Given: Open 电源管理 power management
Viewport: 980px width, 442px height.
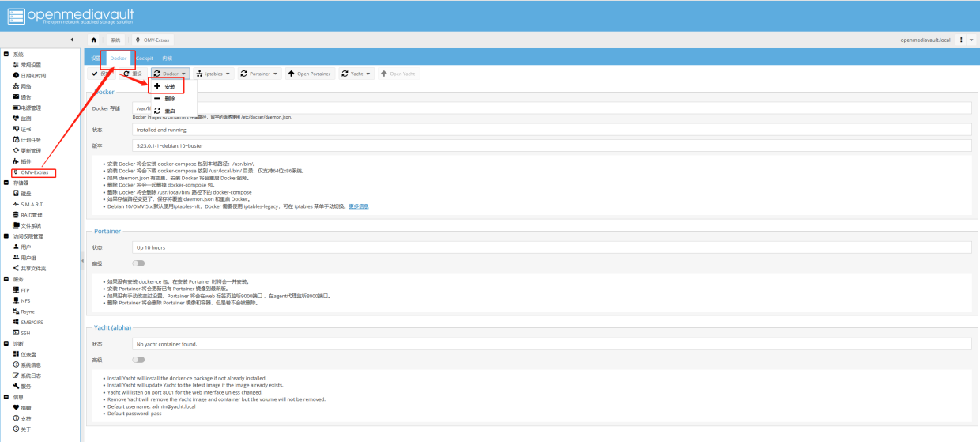Looking at the screenshot, I should [x=31, y=108].
